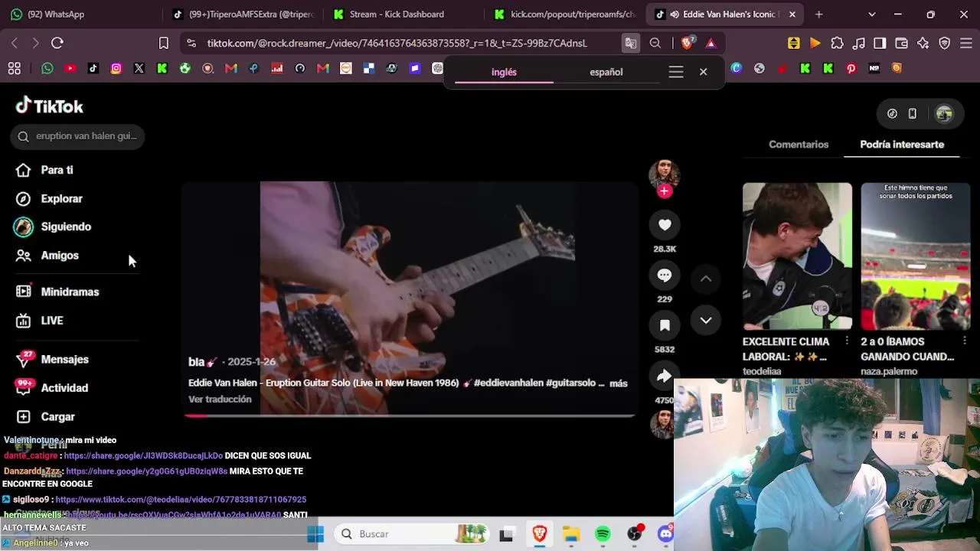Open the dante_catigre share.google link
The height and width of the screenshot is (551, 980).
[143, 456]
